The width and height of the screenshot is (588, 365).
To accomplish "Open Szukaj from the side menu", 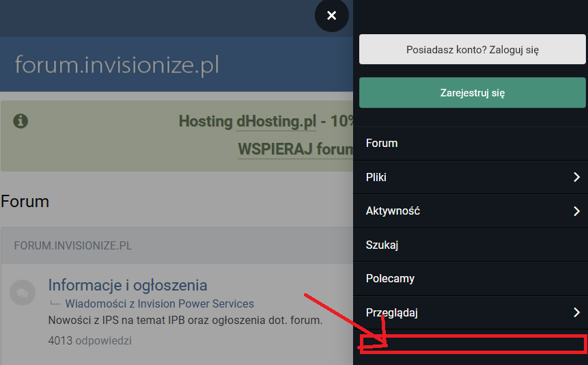I will (x=382, y=245).
